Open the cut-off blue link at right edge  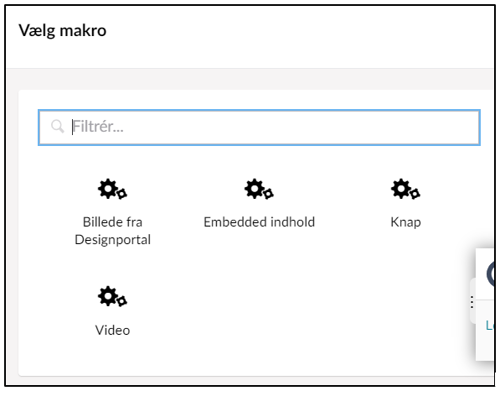pos(489,325)
